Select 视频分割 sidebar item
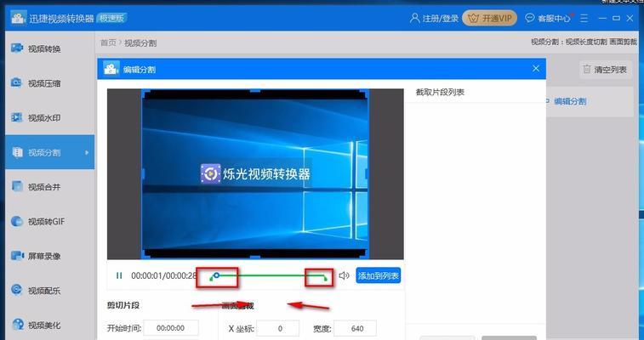The height and width of the screenshot is (340, 644). (x=49, y=152)
